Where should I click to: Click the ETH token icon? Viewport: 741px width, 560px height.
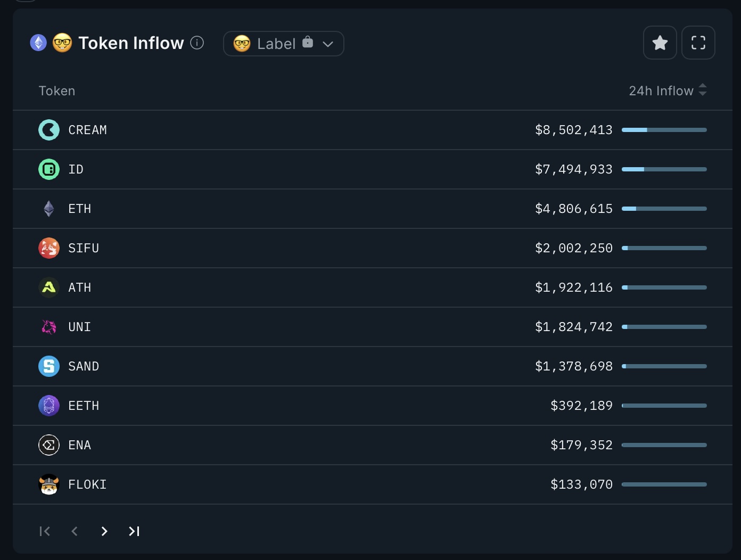49,209
